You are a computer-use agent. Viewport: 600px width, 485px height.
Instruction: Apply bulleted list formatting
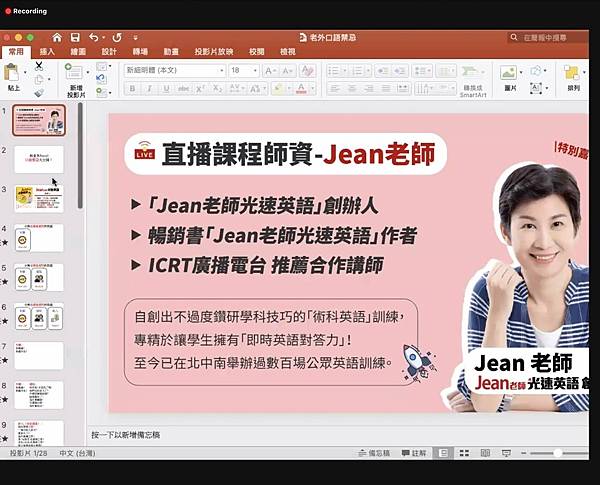[334, 71]
